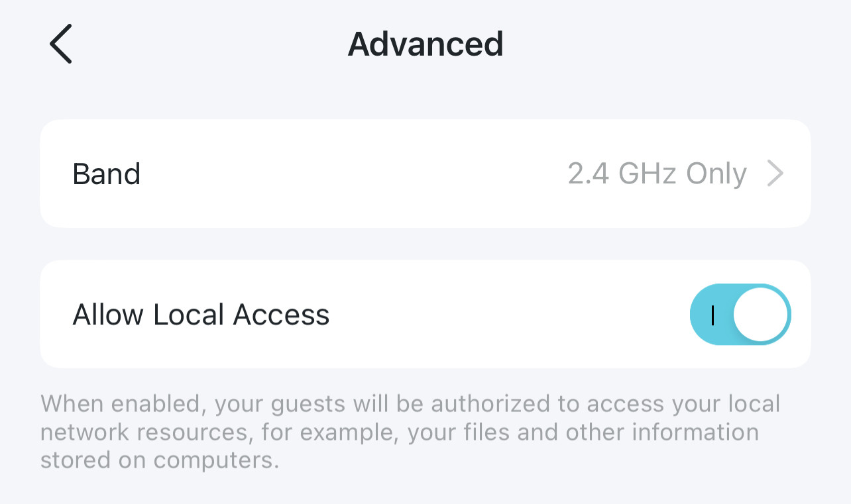Tap the 'I' on-indicator inside the switch

click(712, 316)
